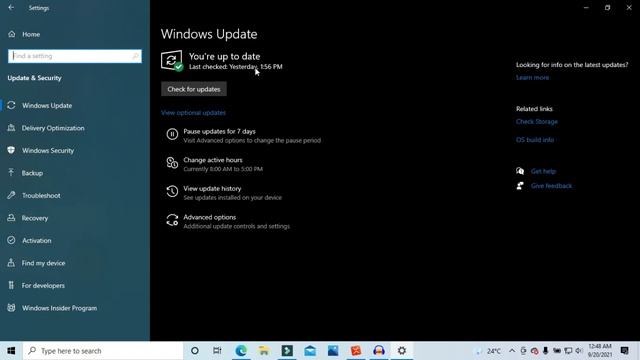Click the Find a setting search box
Screen dimensions: 640x360
75,56
